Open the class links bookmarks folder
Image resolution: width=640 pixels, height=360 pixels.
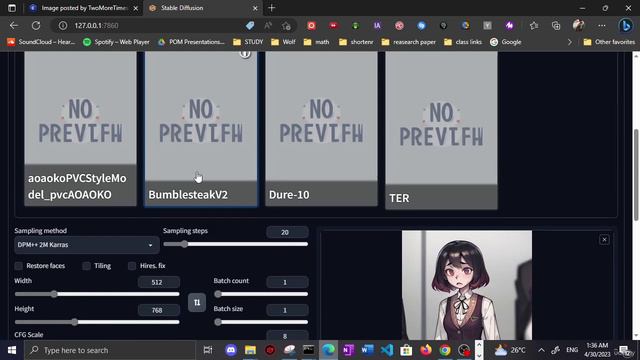tap(463, 42)
